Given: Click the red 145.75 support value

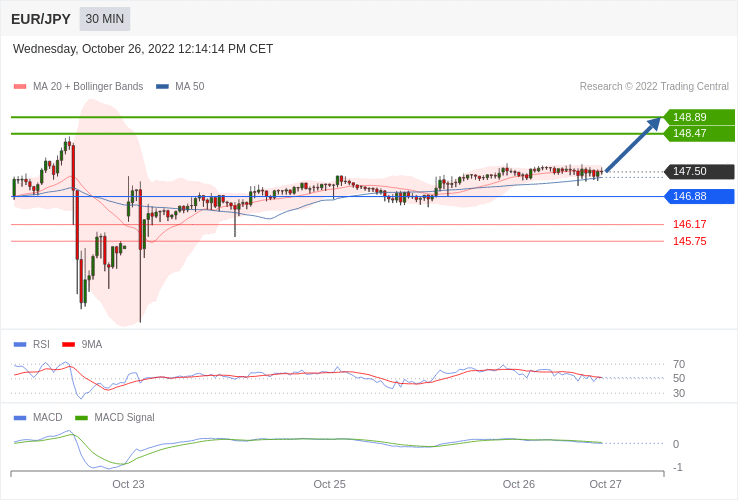Looking at the screenshot, I should pos(690,241).
